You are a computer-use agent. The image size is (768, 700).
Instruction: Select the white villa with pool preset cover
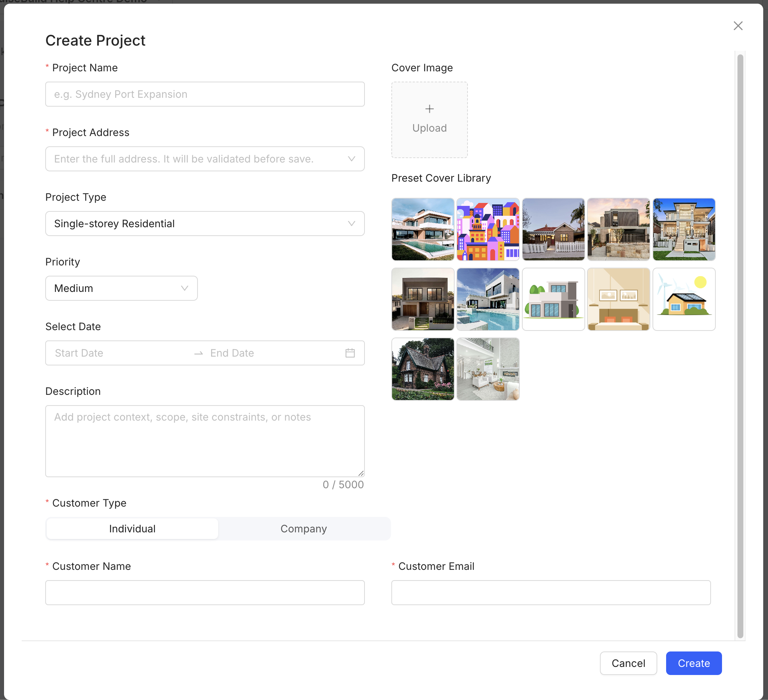point(423,229)
